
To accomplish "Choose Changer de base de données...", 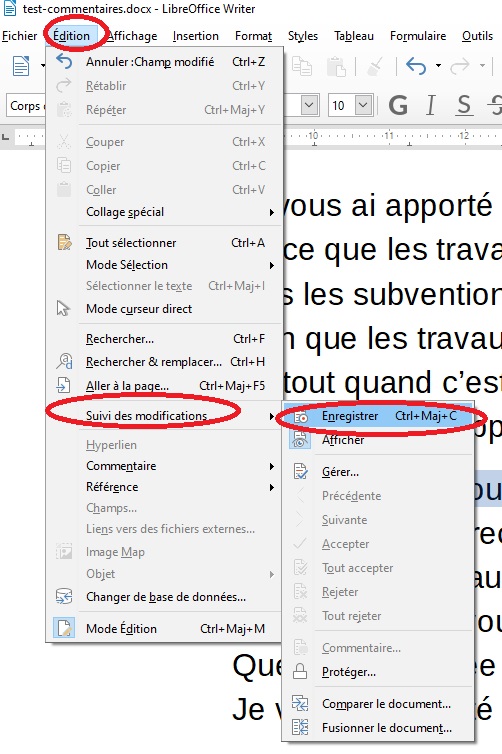I will tap(163, 597).
